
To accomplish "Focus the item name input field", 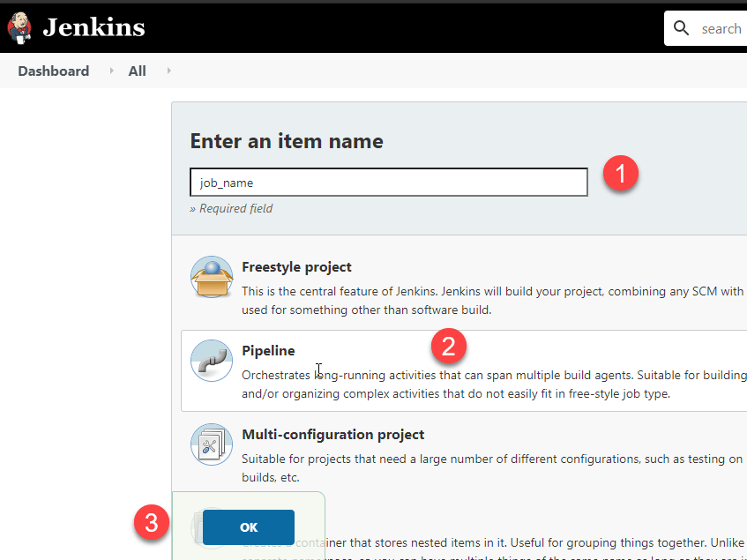I will (x=389, y=182).
